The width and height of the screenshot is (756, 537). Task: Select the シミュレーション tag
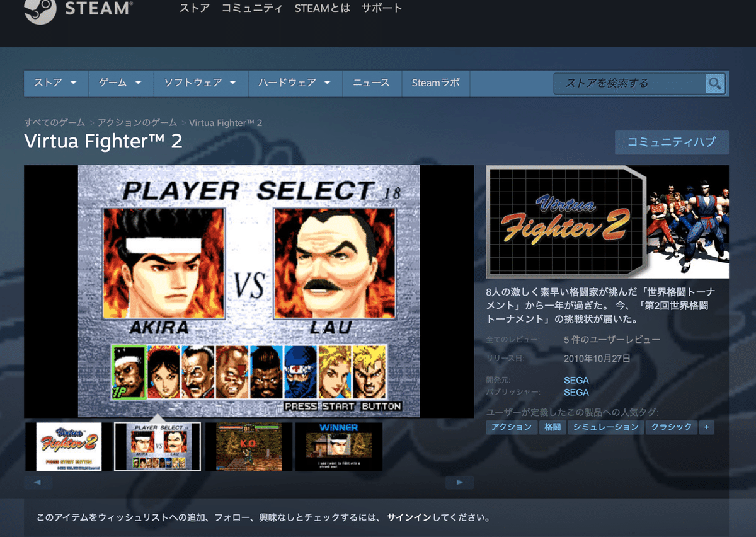tap(606, 427)
